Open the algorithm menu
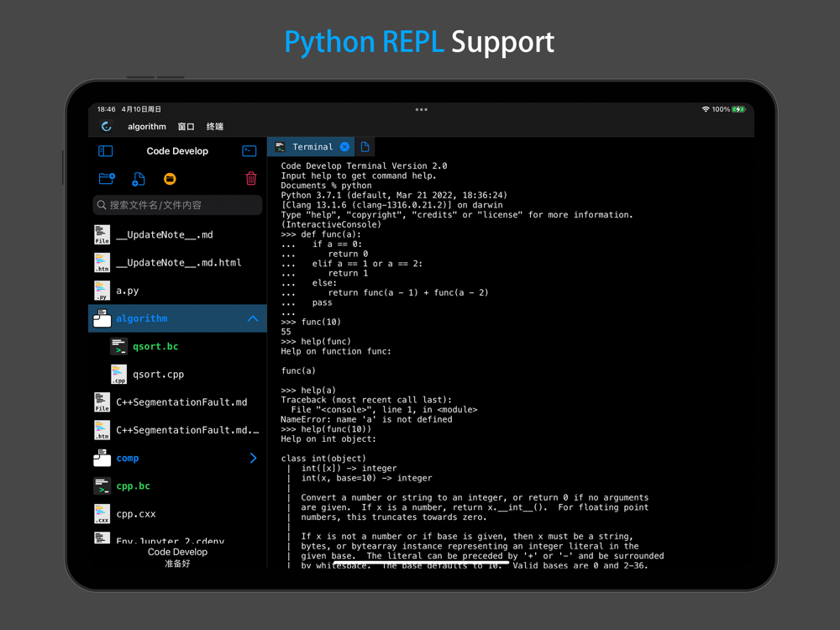Viewport: 840px width, 630px height. coord(147,127)
